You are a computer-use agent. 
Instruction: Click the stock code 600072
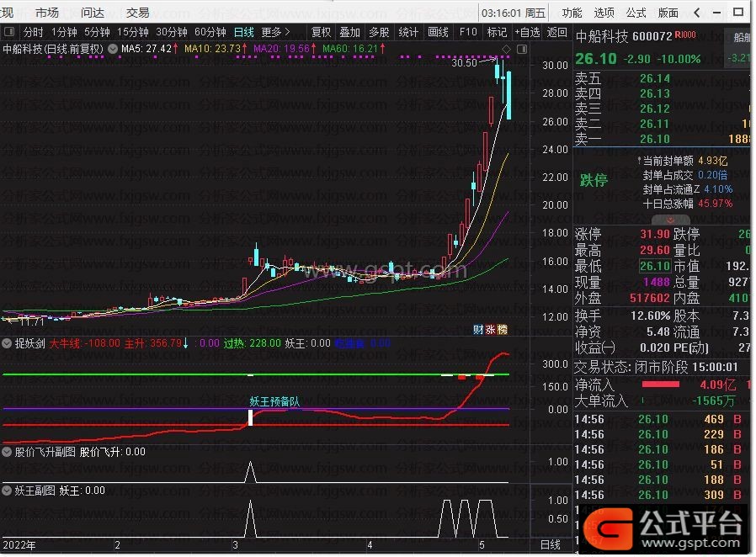click(652, 36)
